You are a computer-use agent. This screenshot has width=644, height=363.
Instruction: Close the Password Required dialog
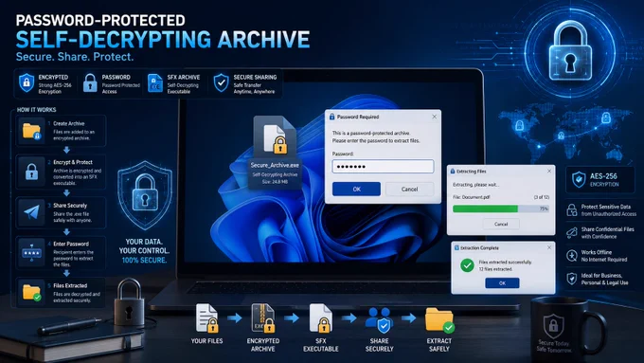coord(434,117)
